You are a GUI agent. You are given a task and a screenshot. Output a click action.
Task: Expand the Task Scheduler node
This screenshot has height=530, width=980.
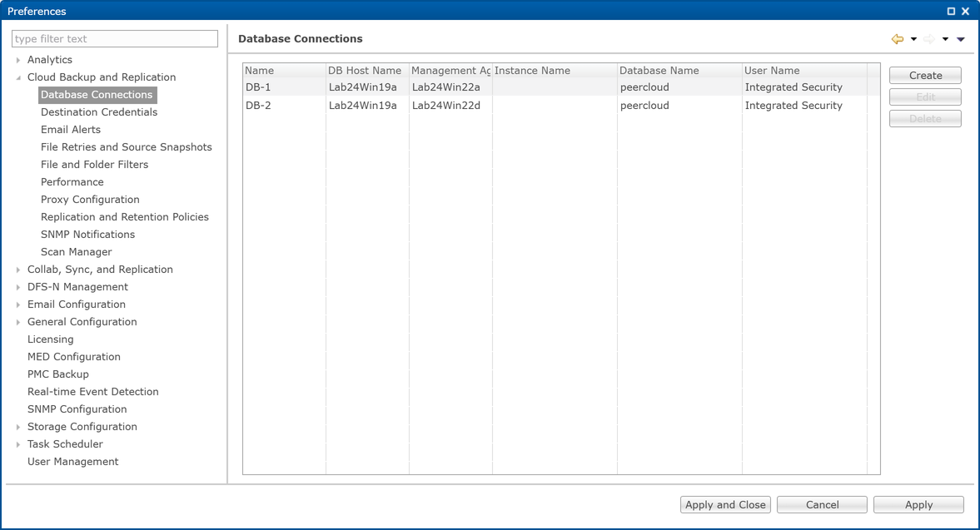coord(18,444)
